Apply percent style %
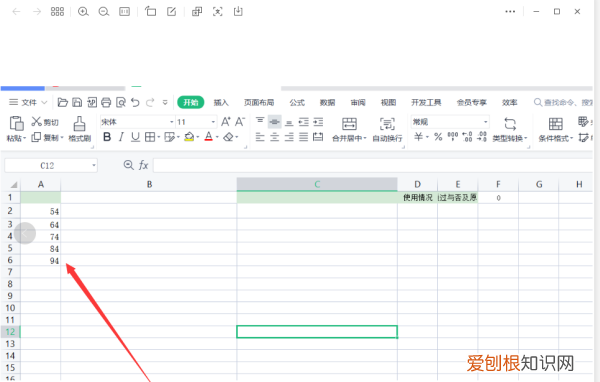Viewport: 600px width, 382px height. pos(438,137)
